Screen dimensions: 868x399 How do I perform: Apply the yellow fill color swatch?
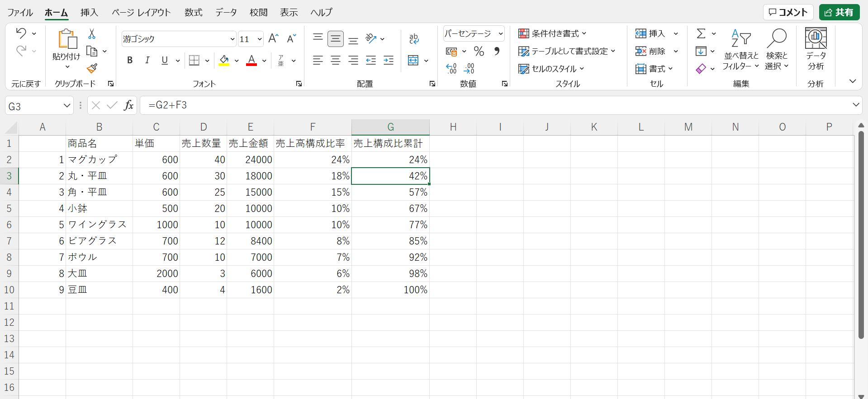224,61
